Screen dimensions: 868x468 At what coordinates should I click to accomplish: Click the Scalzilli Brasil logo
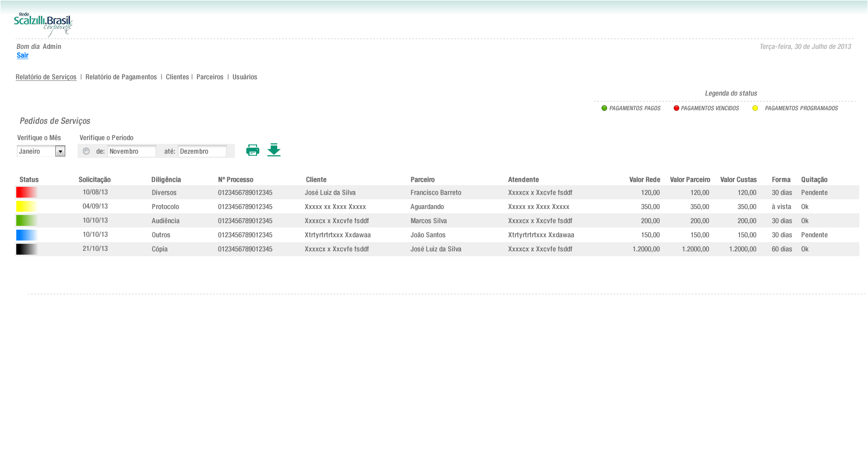(43, 24)
